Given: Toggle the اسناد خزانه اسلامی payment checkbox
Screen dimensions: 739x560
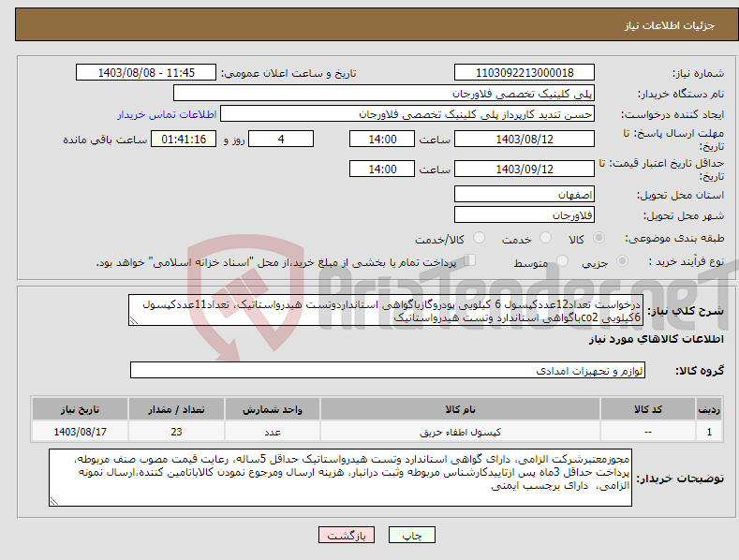Looking at the screenshot, I should pos(470,260).
